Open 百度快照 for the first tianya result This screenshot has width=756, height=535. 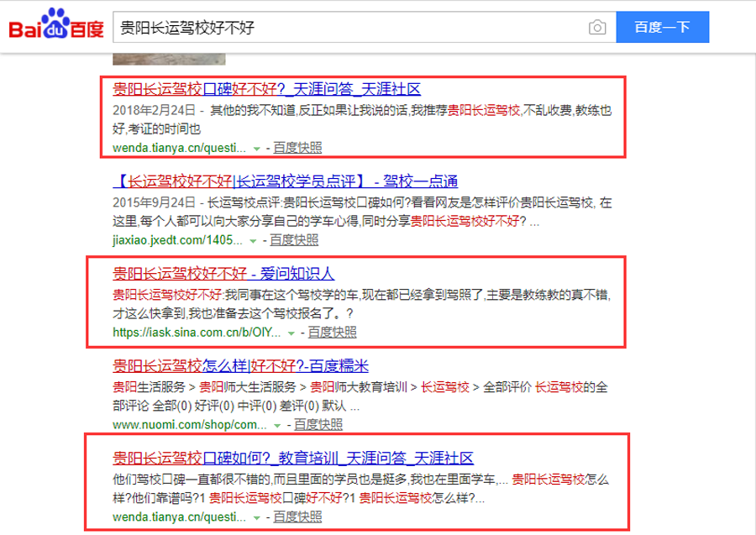coord(297,148)
